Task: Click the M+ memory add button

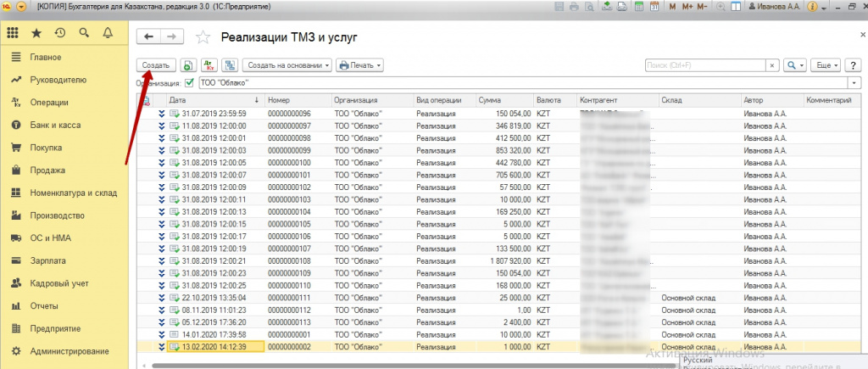Action: 687,7
